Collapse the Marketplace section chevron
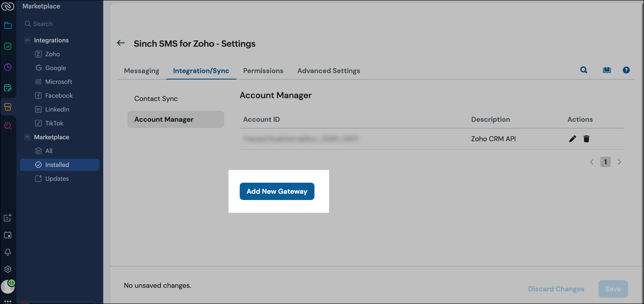The width and height of the screenshot is (644, 304). 27,137
